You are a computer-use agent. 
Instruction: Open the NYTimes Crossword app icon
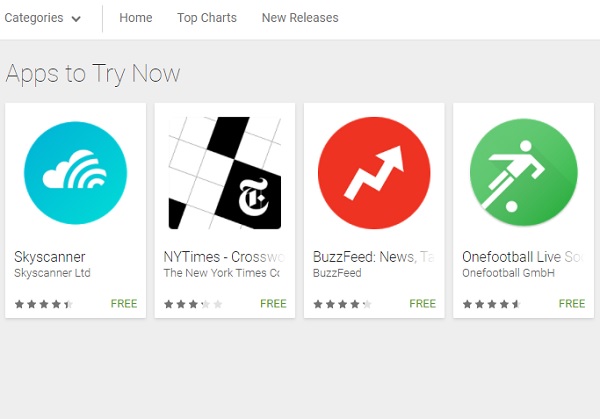point(225,173)
